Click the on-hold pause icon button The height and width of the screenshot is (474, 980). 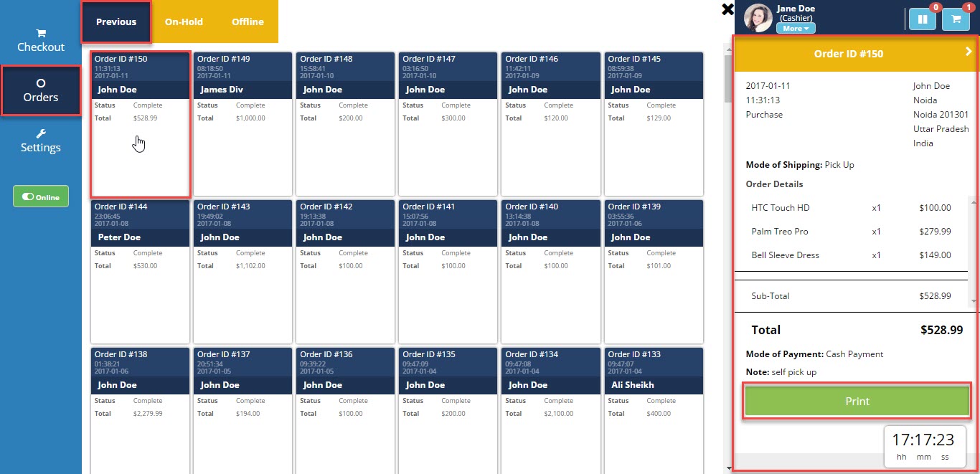coord(922,19)
